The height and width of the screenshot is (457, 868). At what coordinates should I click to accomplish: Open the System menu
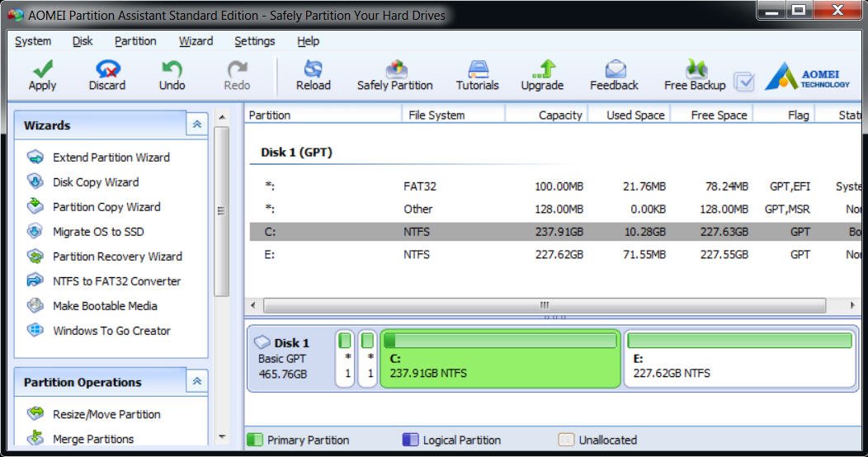point(33,41)
